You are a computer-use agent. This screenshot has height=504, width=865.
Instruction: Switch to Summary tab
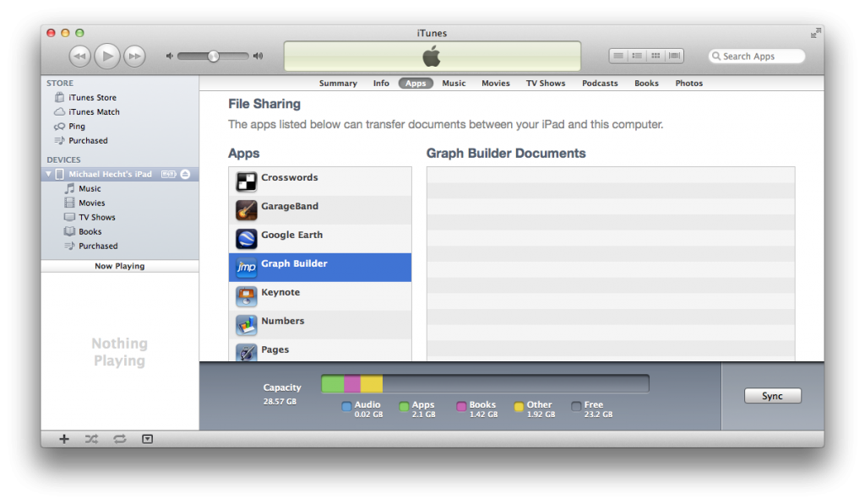coord(338,84)
